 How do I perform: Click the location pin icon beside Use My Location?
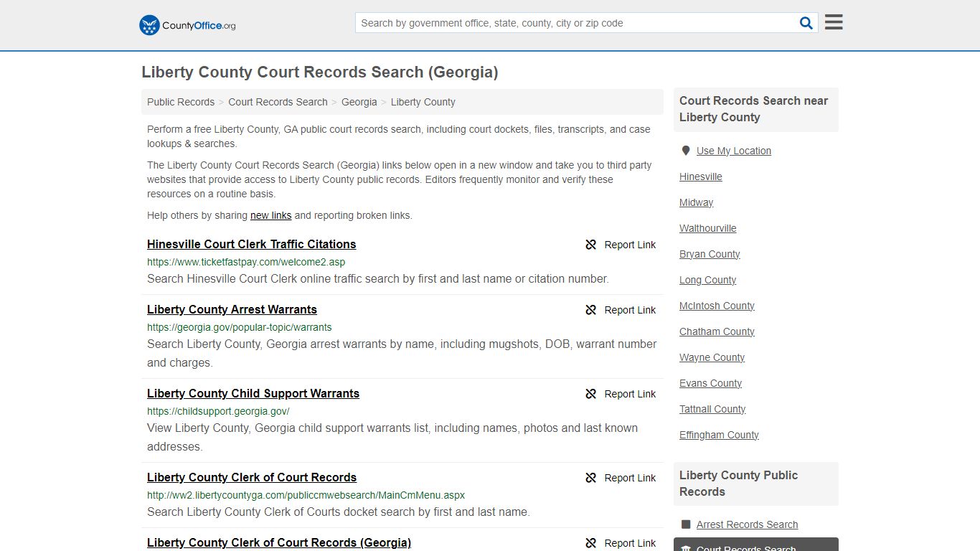(x=686, y=151)
